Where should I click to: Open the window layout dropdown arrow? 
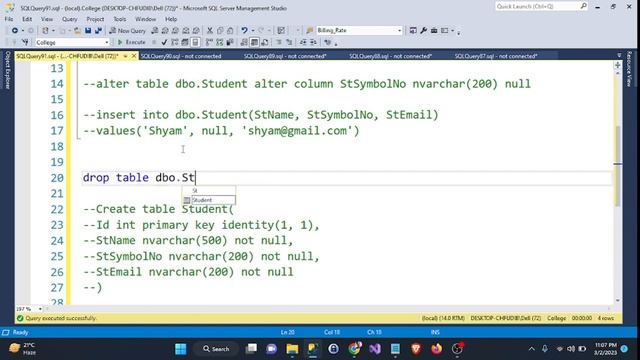(x=452, y=31)
